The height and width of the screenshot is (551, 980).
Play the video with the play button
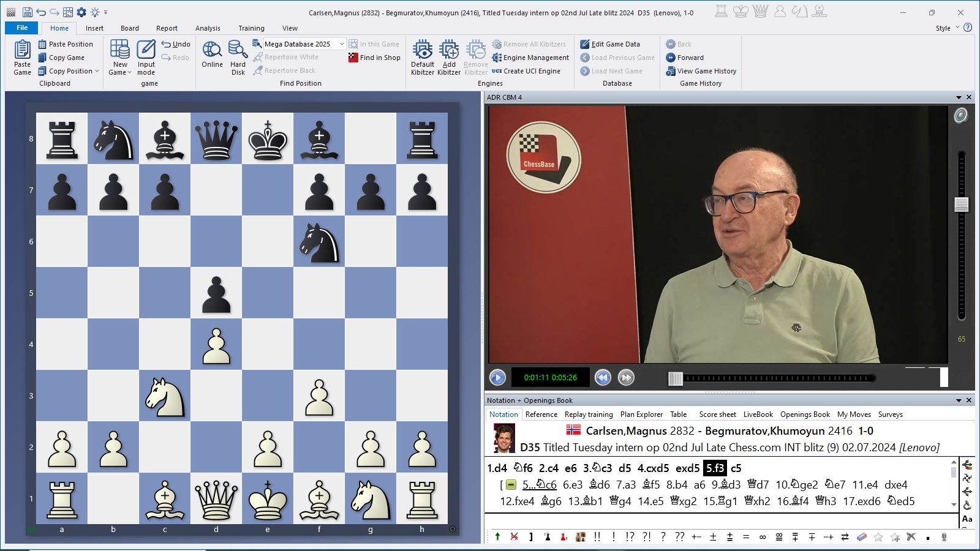497,378
